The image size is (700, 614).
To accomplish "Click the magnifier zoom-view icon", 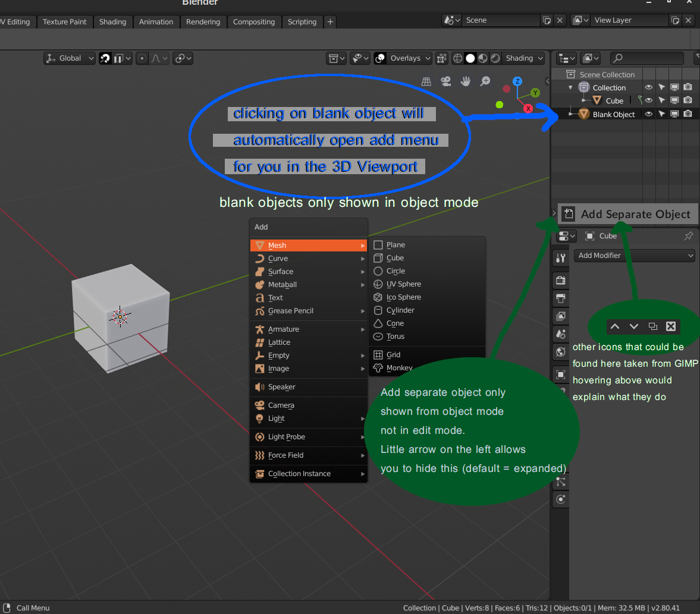I will (485, 81).
